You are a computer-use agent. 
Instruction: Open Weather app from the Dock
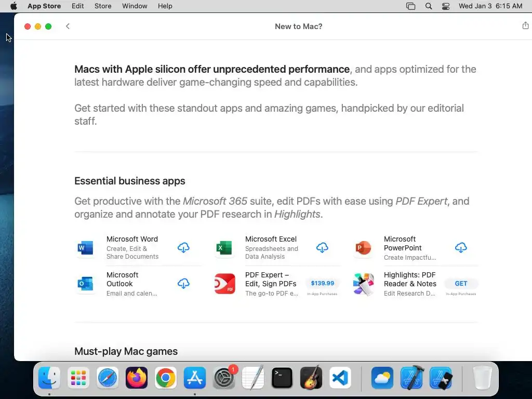coord(382,378)
